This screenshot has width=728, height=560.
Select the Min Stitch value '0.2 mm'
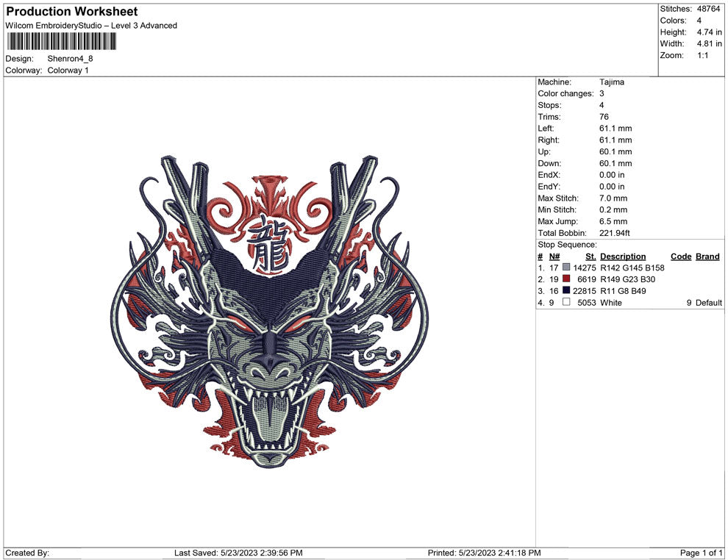pyautogui.click(x=613, y=209)
